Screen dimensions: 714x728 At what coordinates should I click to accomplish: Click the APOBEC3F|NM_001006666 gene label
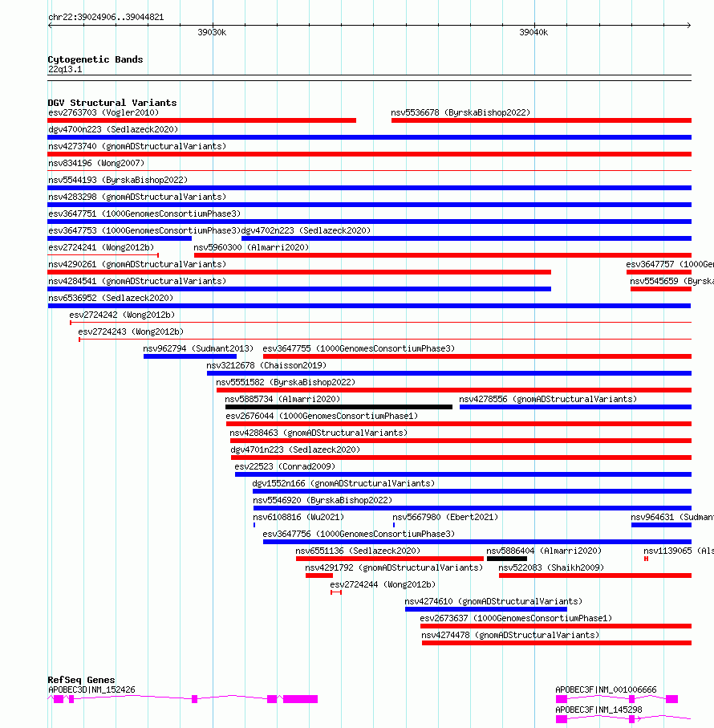tap(606, 690)
